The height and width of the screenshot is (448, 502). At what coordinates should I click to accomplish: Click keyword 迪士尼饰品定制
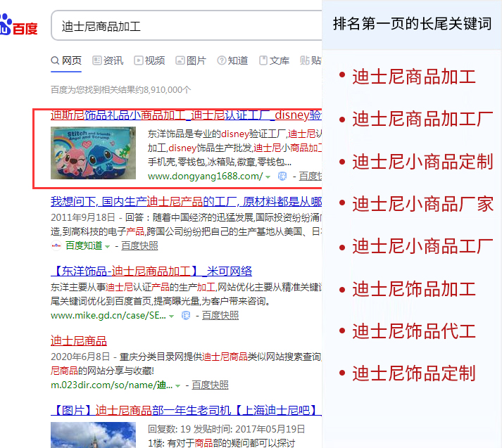click(414, 373)
